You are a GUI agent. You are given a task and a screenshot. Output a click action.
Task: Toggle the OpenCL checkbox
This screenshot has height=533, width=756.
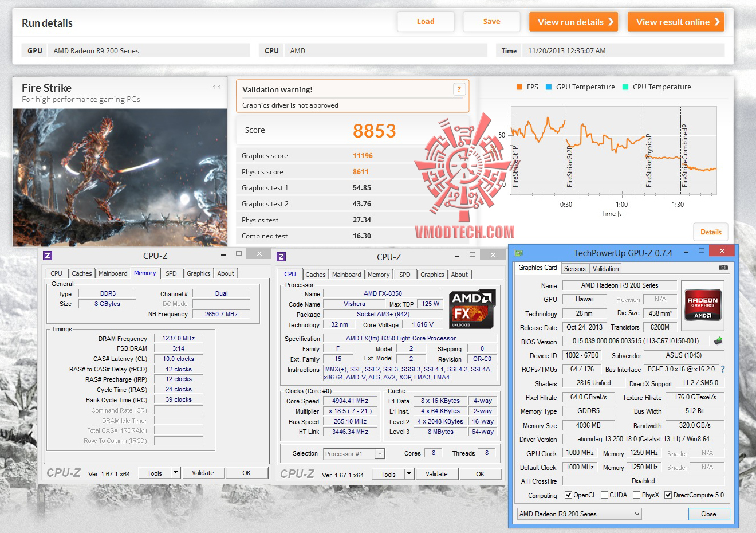568,495
